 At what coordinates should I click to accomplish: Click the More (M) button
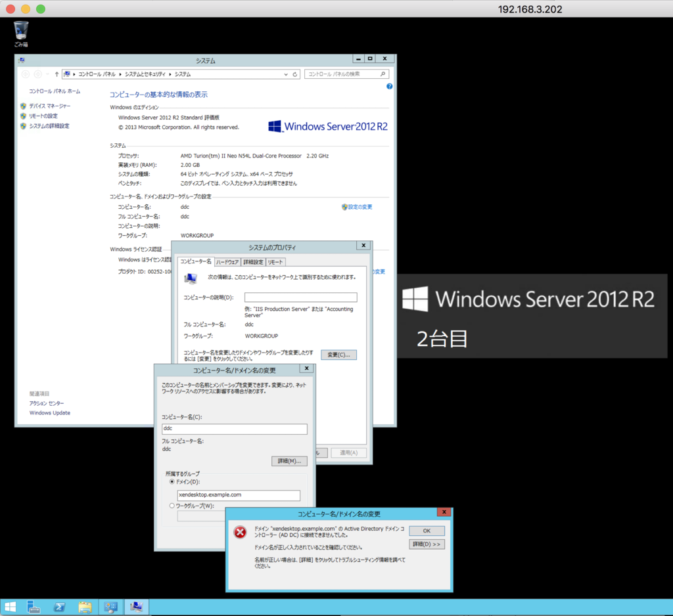[289, 461]
